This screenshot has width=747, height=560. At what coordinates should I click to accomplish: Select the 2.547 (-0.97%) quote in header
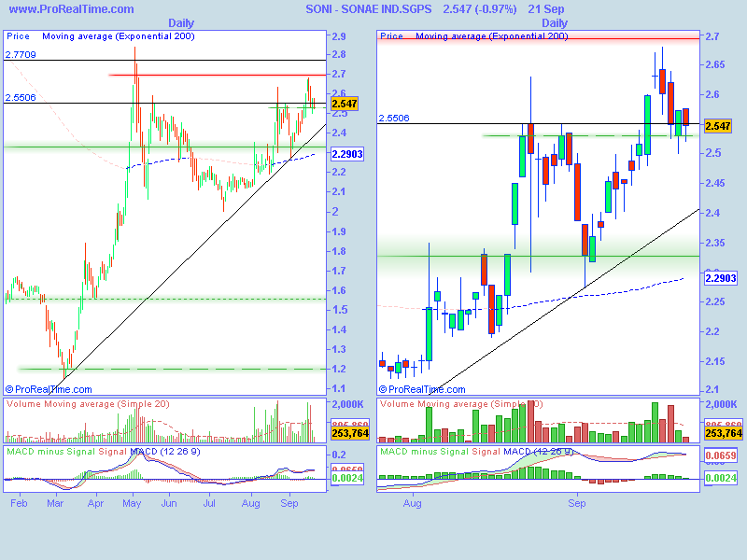click(480, 9)
